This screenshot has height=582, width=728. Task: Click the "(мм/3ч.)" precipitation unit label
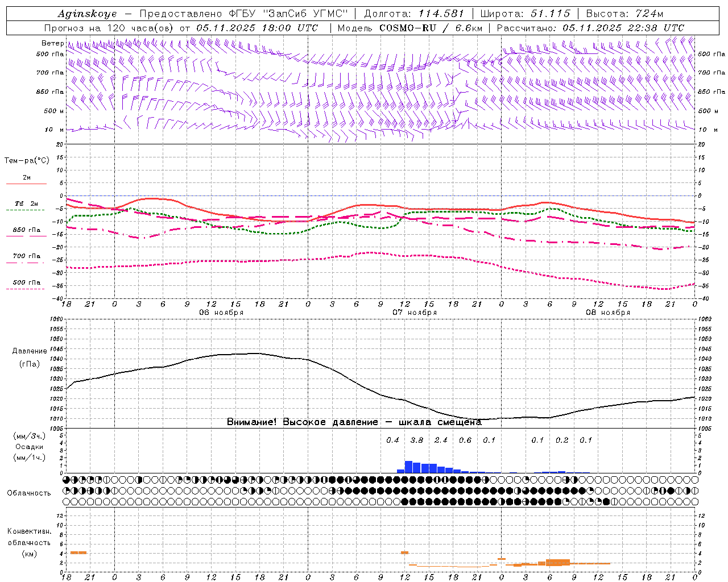[x=29, y=436]
